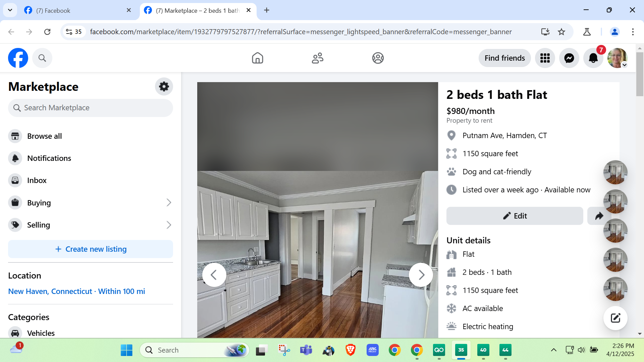Image resolution: width=644 pixels, height=362 pixels.
Task: Open the profile circle icon in navigation
Action: tap(378, 58)
